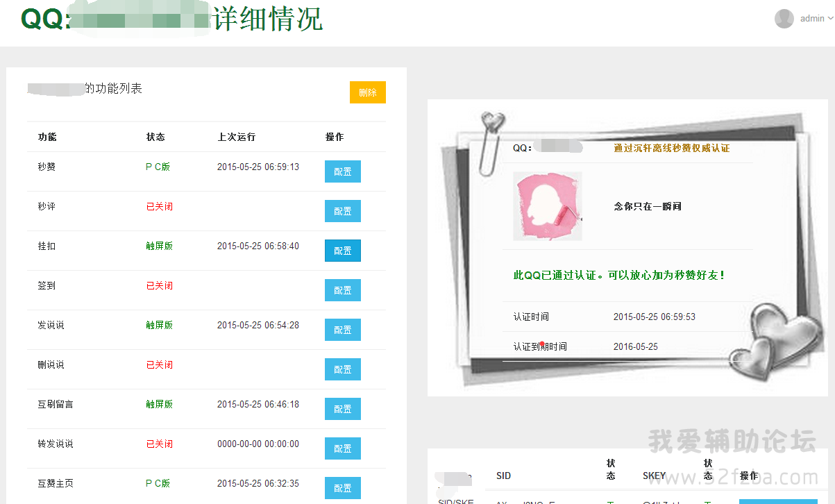Open 配置 for 发说说
The width and height of the screenshot is (835, 504).
point(343,330)
